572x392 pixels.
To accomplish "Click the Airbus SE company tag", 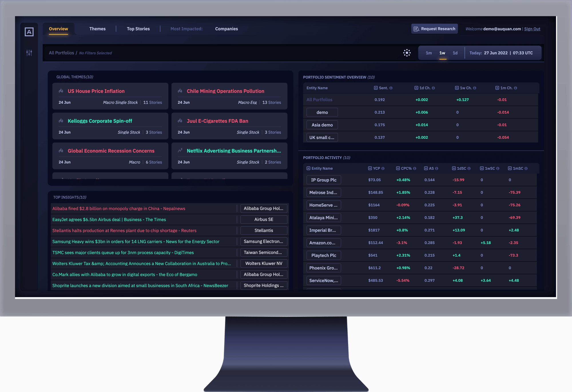I will (264, 219).
